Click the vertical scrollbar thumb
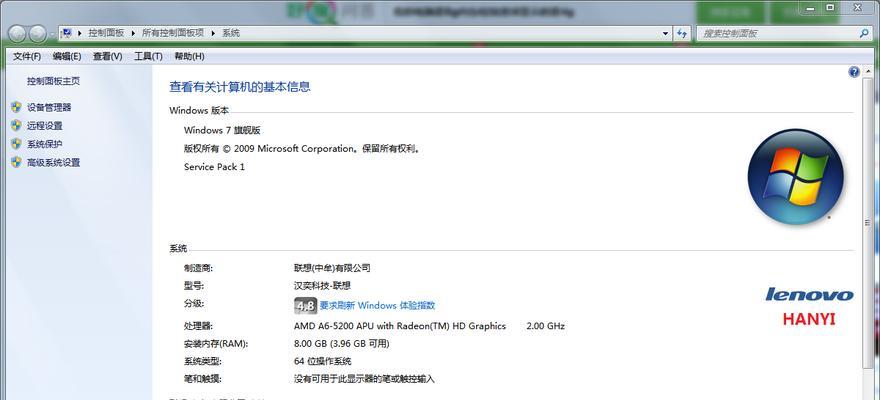The image size is (880, 400). 868,223
